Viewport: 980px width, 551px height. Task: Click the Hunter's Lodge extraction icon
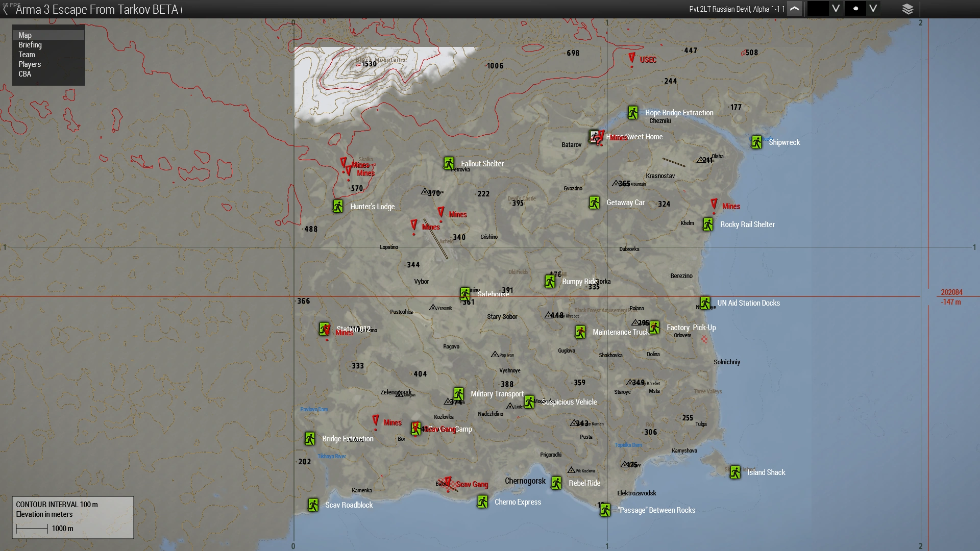pyautogui.click(x=338, y=206)
